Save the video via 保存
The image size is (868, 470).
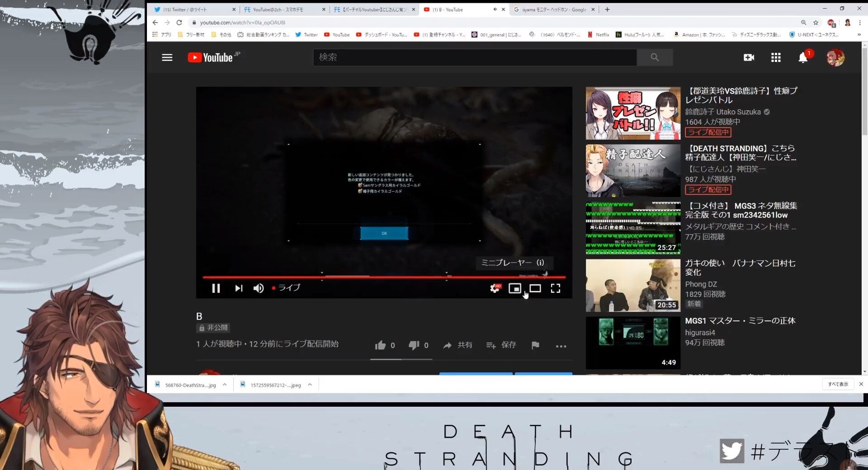pos(501,345)
